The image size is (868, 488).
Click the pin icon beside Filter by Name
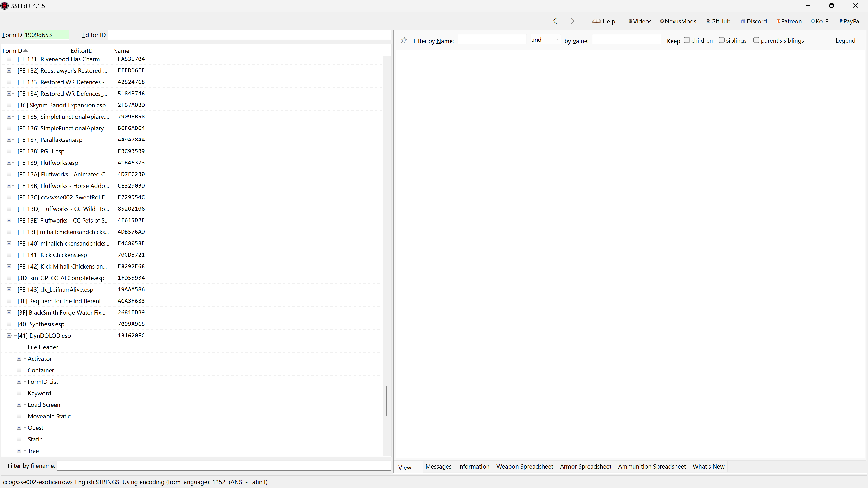pyautogui.click(x=404, y=40)
